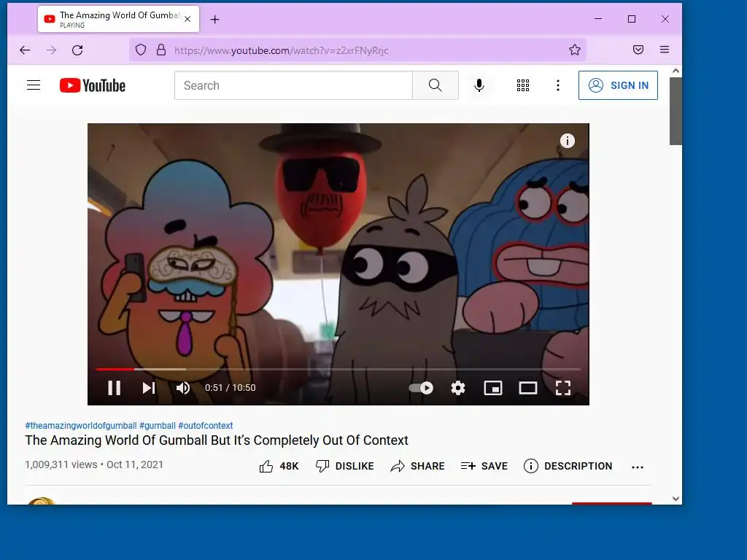Open the YouTube apps grid
The width and height of the screenshot is (747, 560).
coord(523,85)
